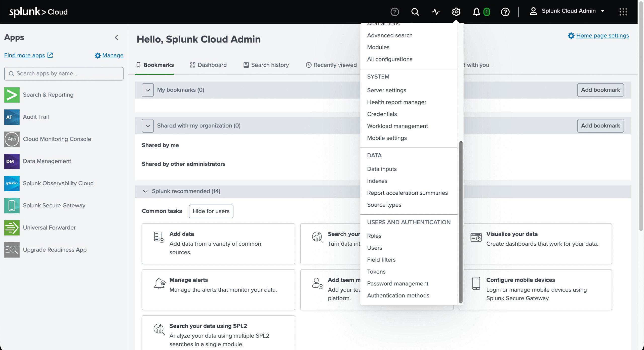644x350 pixels.
Task: Open the Data Management DM icon
Action: pos(12,161)
